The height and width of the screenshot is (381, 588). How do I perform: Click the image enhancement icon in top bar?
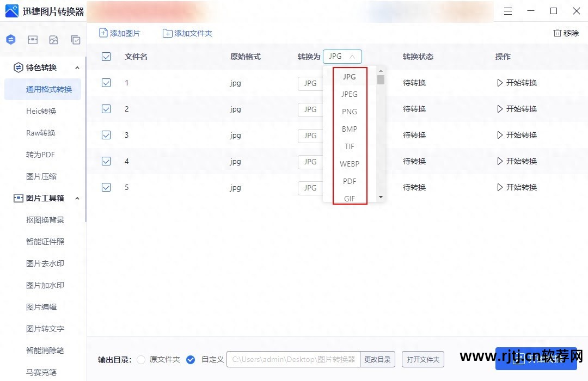coord(54,39)
